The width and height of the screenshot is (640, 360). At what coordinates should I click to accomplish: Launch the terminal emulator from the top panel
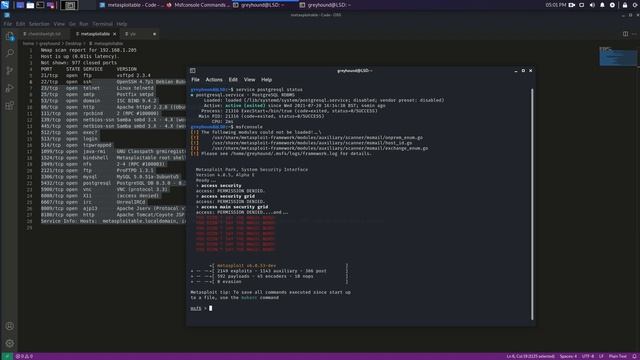pyautogui.click(x=40, y=5)
